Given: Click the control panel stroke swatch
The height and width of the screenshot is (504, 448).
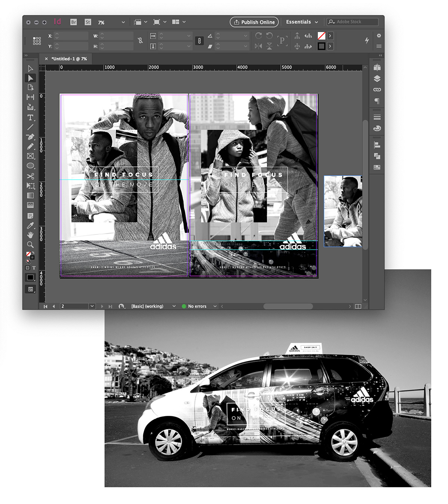Looking at the screenshot, I should (x=321, y=46).
